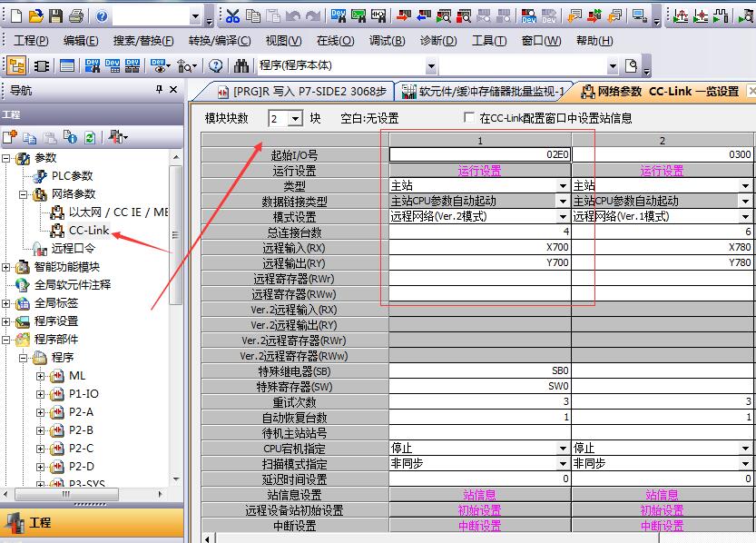Collapse the 参数 tree node
The height and width of the screenshot is (543, 756).
[x=8, y=158]
